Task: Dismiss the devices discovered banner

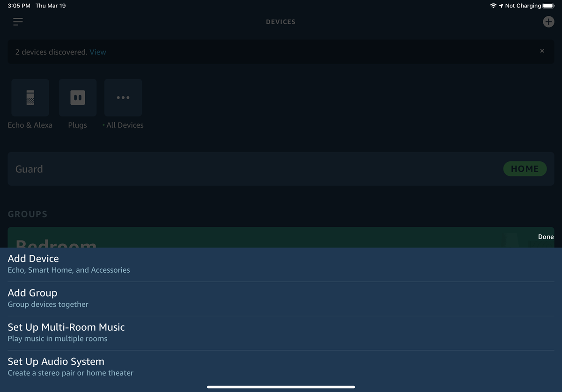Action: 542,51
